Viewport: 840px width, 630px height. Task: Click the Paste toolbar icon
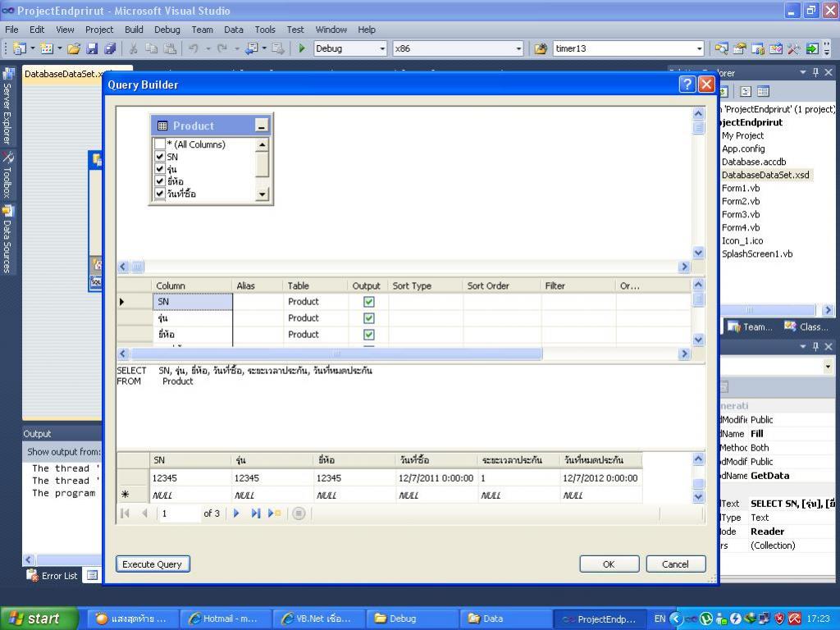tap(170, 48)
